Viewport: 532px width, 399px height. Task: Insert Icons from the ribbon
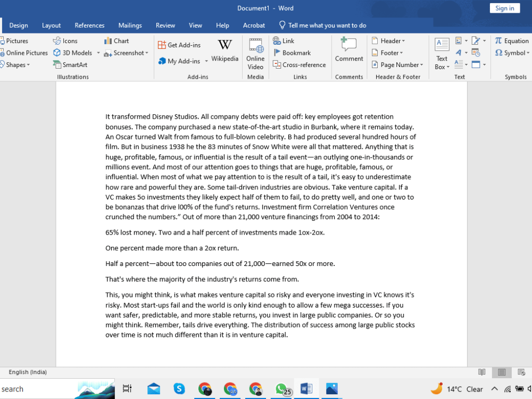point(65,41)
